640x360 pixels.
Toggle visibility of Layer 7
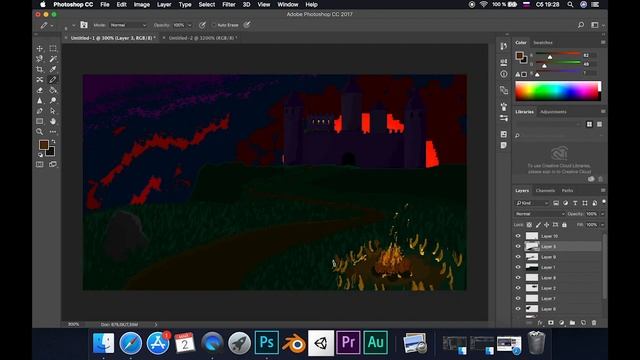click(518, 298)
